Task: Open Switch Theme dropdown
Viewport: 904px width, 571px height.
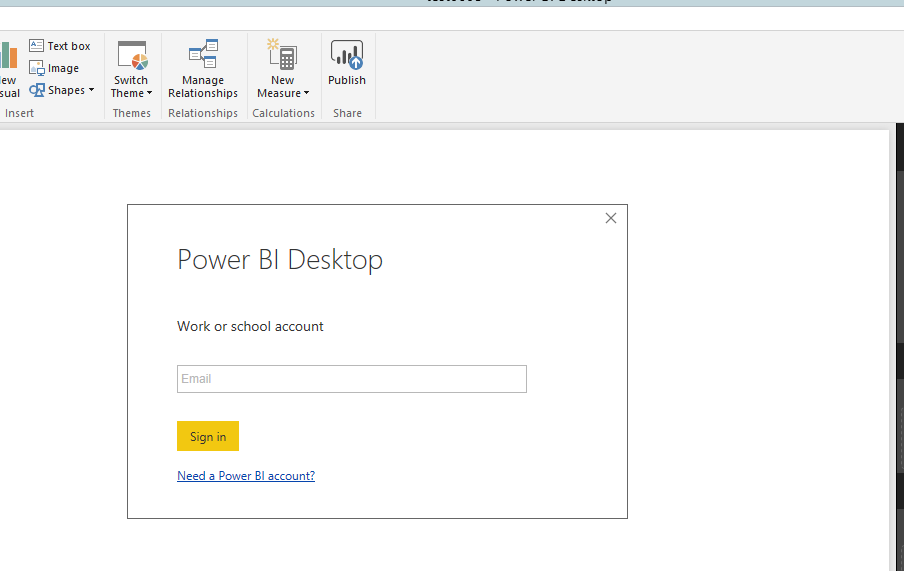Action: (131, 70)
